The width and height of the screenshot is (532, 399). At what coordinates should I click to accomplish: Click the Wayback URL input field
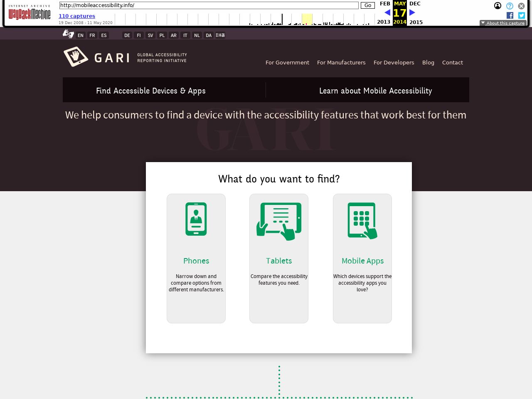[209, 5]
